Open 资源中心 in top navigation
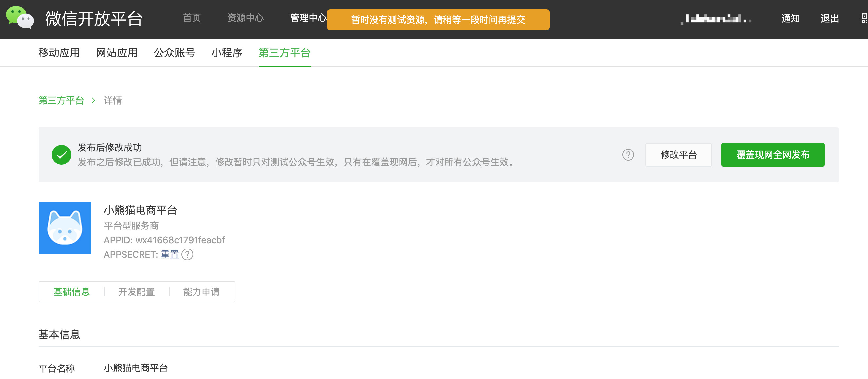 pos(246,18)
